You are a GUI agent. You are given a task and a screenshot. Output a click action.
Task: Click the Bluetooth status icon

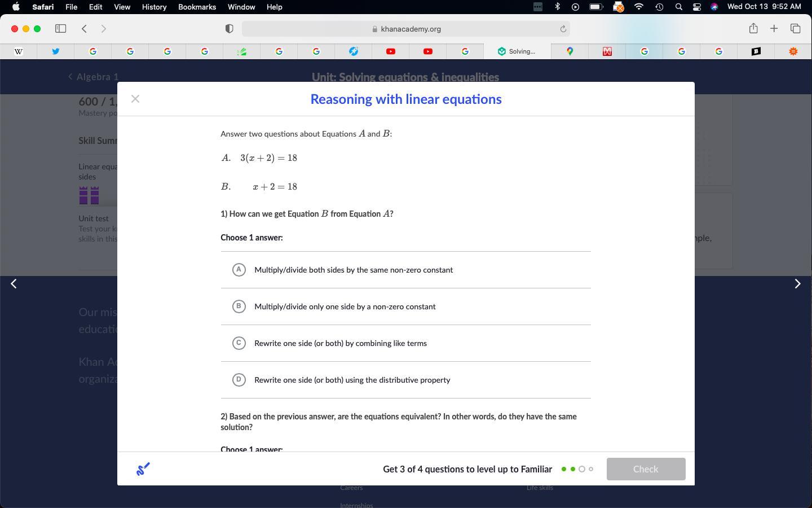[x=557, y=7]
